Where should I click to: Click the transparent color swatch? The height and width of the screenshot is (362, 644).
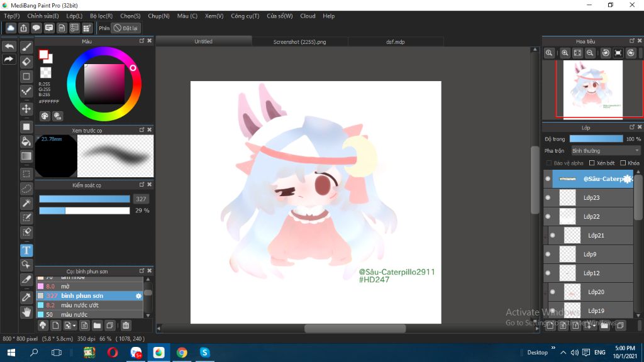point(45,73)
